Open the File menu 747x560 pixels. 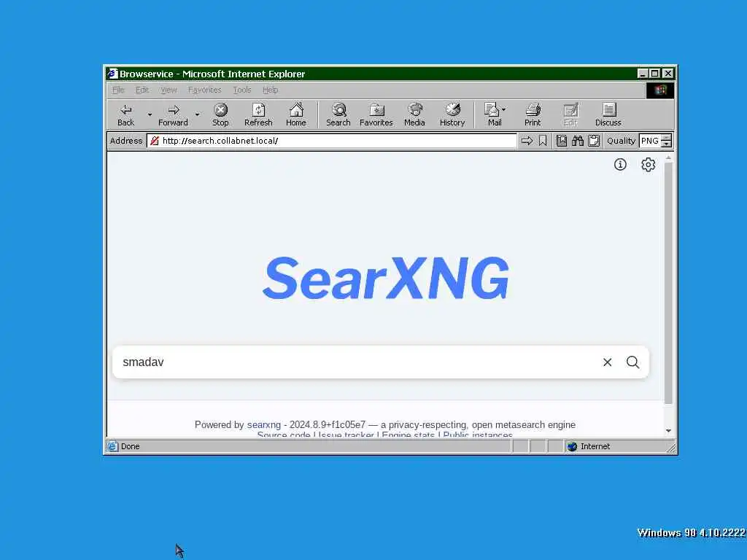click(x=118, y=90)
